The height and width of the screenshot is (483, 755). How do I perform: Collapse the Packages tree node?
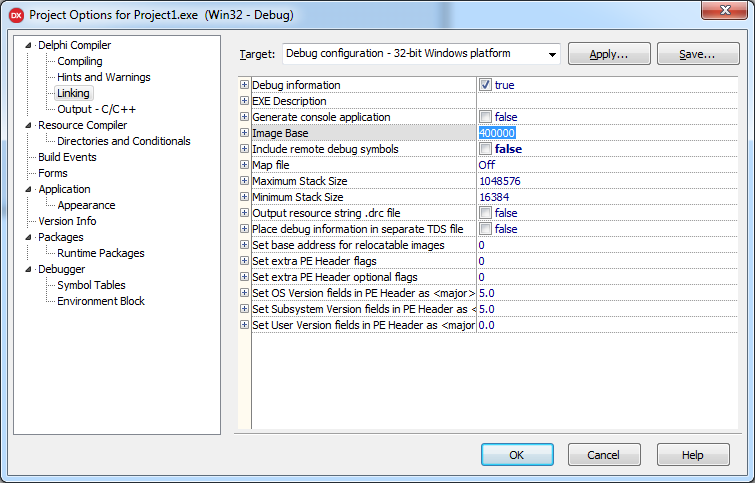[x=28, y=237]
